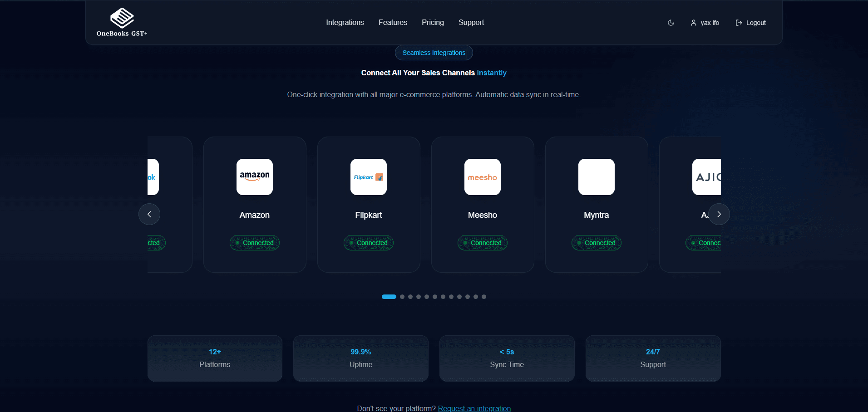Show next carousel slide with right chevron
Screen dimensions: 868x412
coord(719,214)
